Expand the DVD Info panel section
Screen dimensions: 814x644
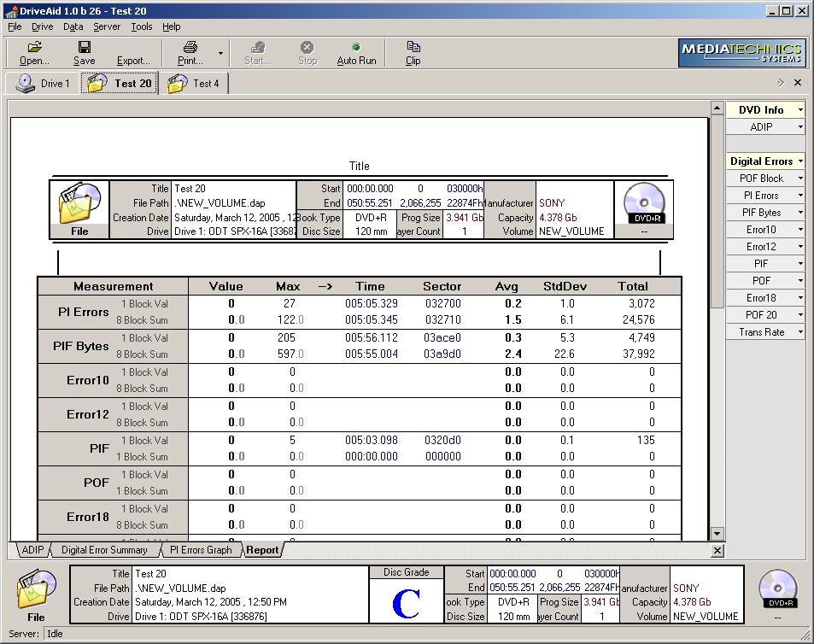[x=765, y=109]
